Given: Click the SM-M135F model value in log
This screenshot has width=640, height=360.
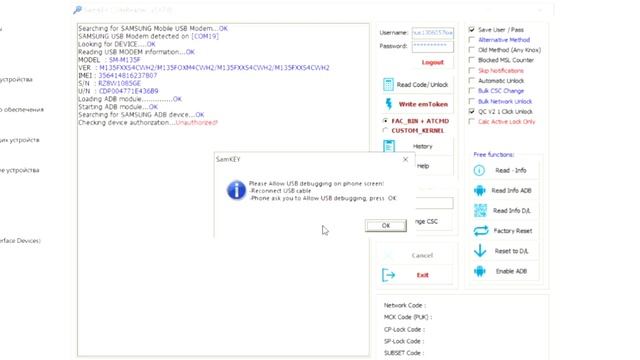Looking at the screenshot, I should point(124,60).
